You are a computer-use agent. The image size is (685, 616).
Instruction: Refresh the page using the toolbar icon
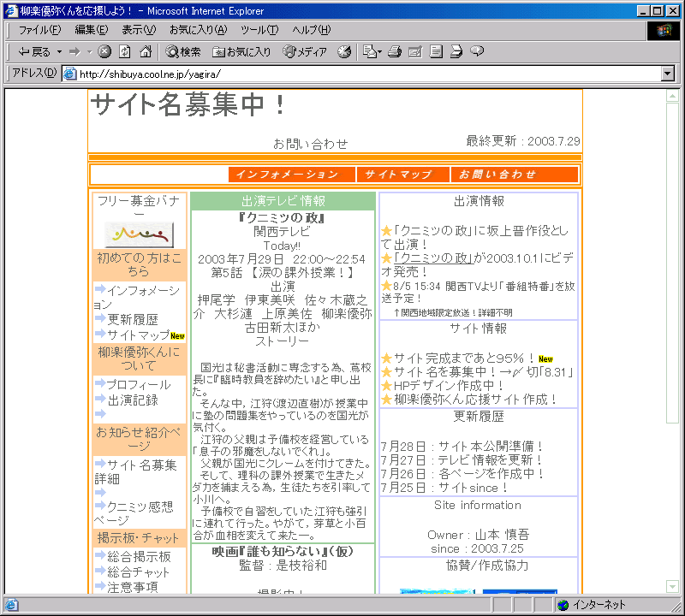125,52
